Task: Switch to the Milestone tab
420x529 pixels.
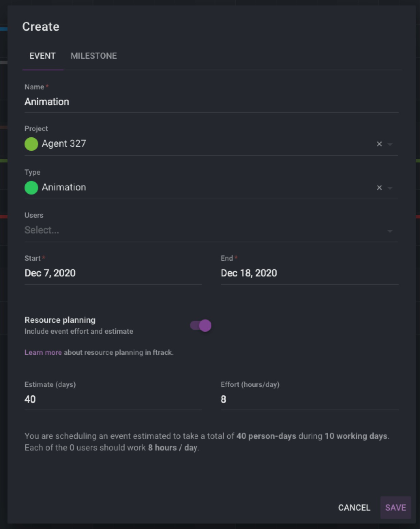Action: point(93,56)
